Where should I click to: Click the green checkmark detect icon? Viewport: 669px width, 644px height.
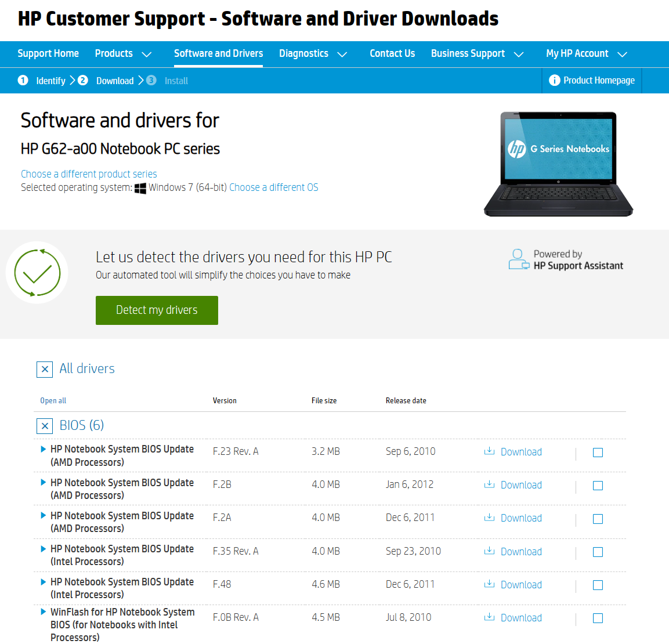[x=37, y=273]
